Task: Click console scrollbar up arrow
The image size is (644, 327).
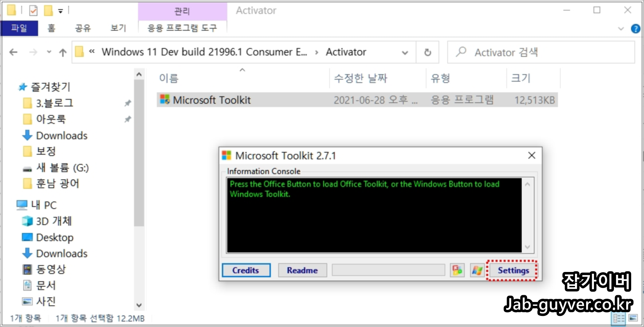Action: coord(527,184)
